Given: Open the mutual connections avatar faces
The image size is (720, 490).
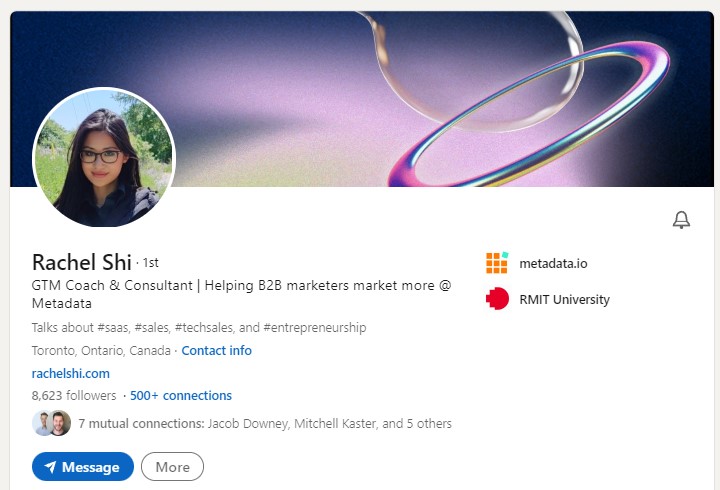Looking at the screenshot, I should (51, 423).
